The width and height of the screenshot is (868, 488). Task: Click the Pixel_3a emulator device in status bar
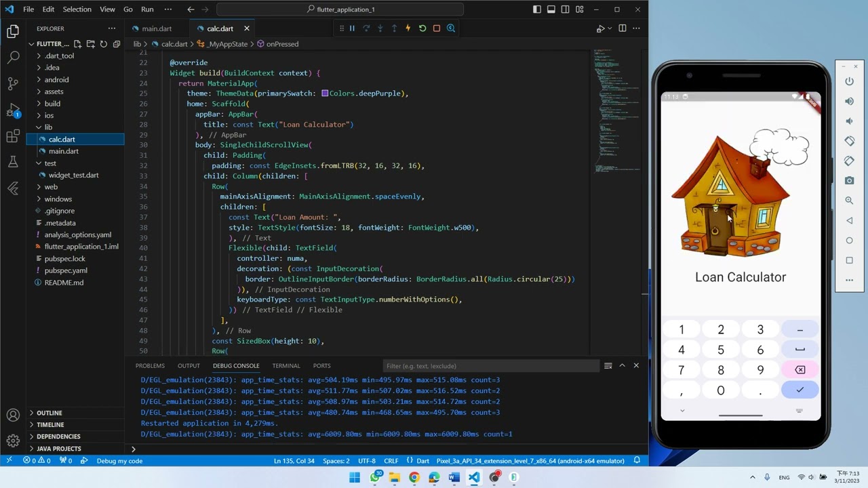click(x=530, y=461)
